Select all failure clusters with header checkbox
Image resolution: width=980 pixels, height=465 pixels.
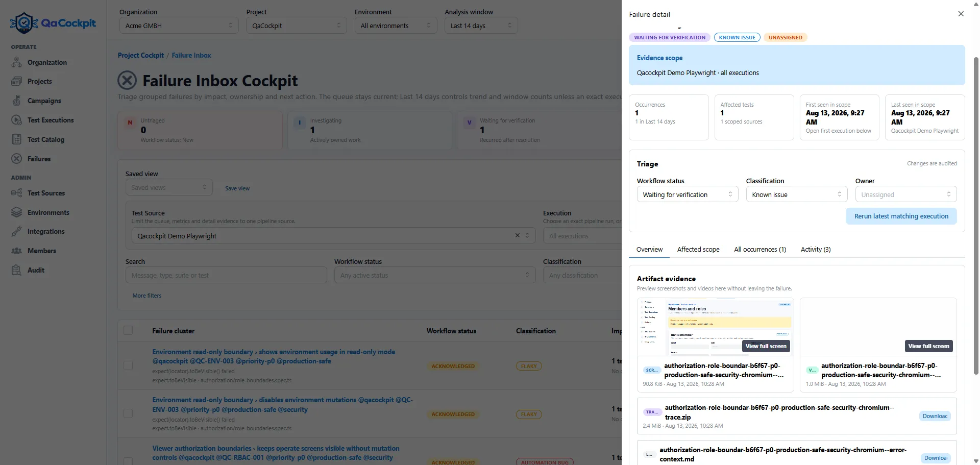(x=128, y=331)
